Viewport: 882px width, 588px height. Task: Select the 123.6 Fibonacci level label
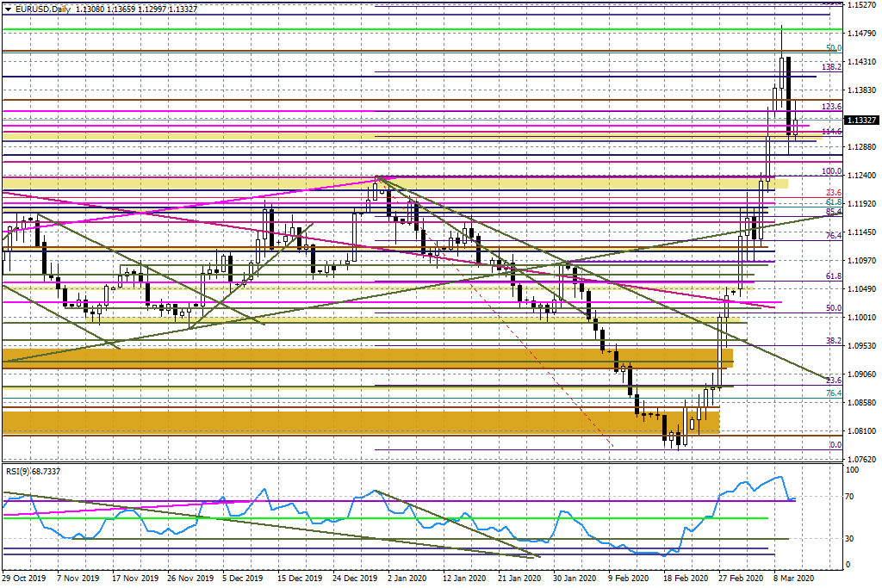click(832, 106)
